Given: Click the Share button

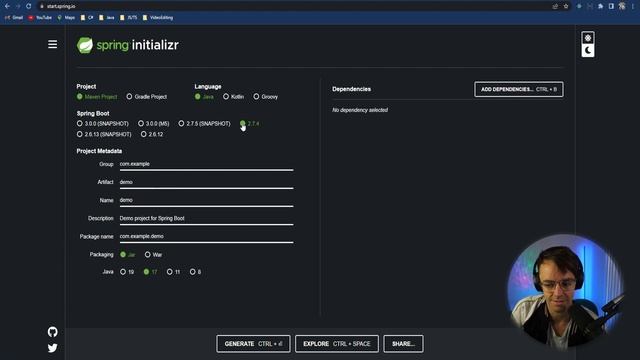Looking at the screenshot, I should point(403,344).
